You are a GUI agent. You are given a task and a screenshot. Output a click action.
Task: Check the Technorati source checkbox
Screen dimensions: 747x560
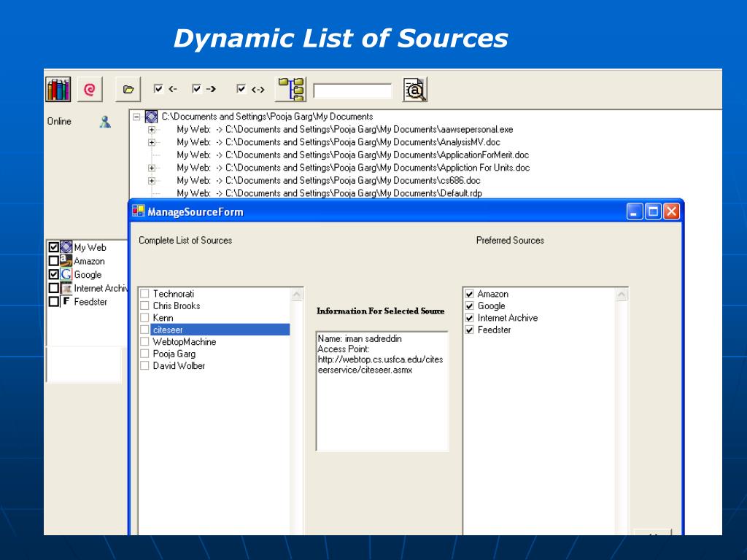[x=144, y=294]
